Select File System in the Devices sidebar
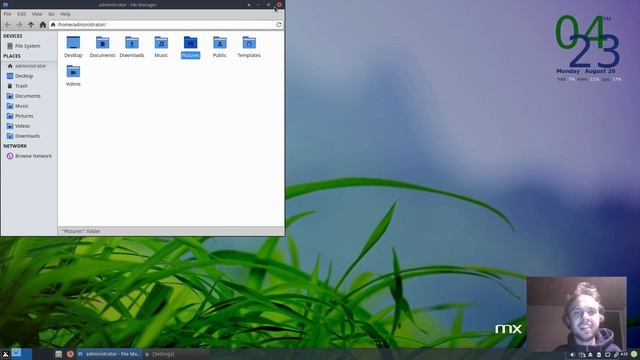Screen dimensions: 640x360 29,46
